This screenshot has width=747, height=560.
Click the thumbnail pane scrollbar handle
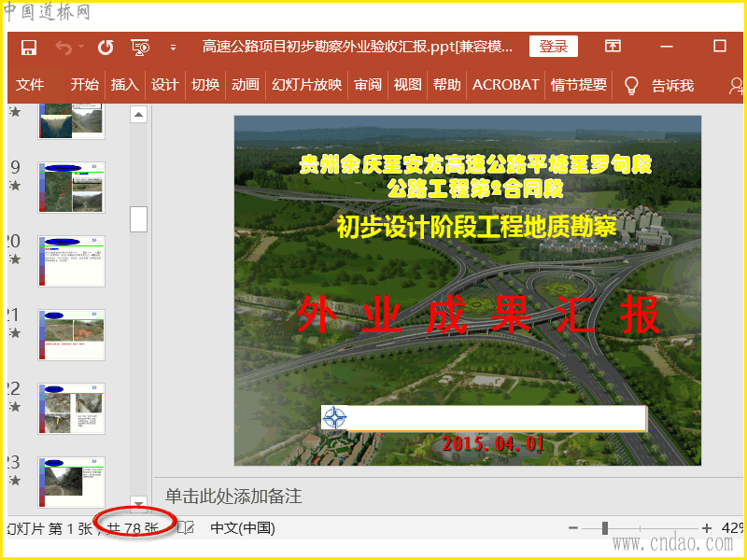pos(138,219)
